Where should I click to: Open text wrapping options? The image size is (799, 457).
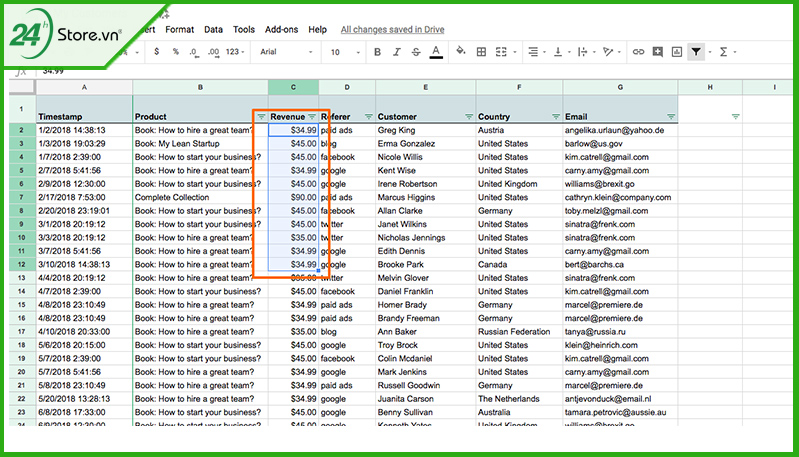coord(585,52)
